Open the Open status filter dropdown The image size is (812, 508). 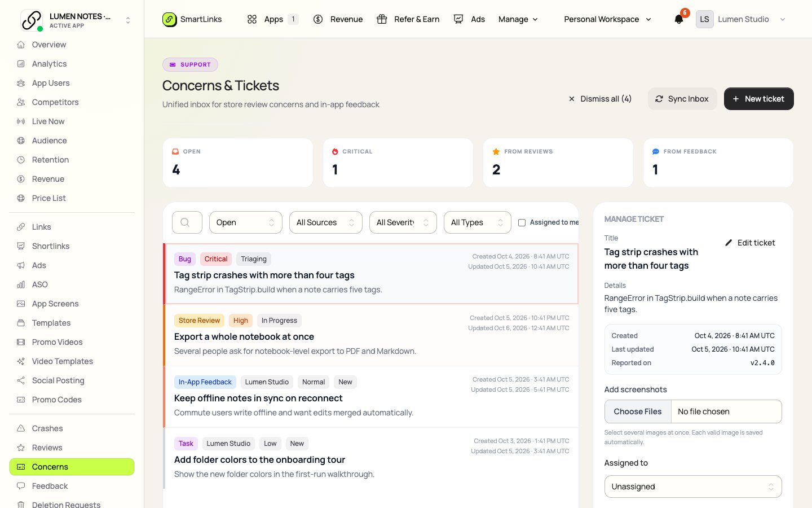point(246,222)
